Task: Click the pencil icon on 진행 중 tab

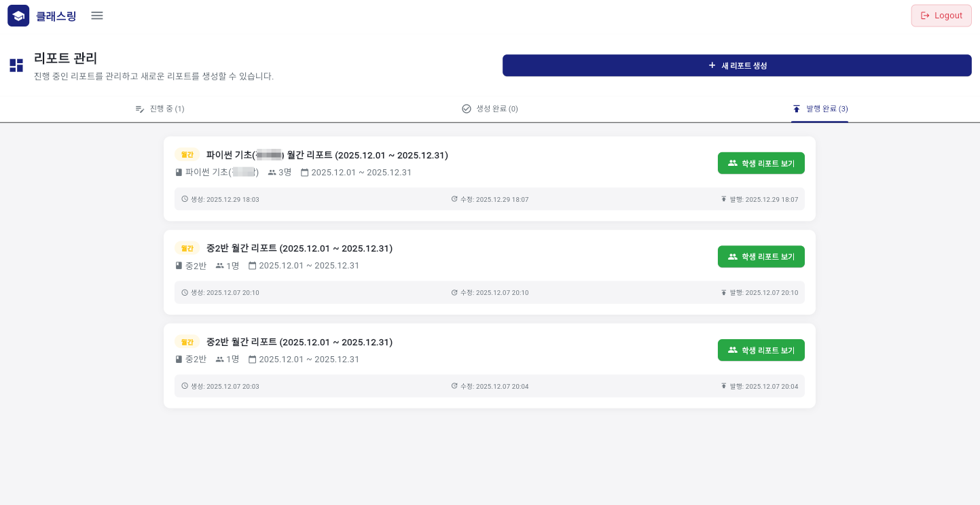Action: (x=140, y=109)
